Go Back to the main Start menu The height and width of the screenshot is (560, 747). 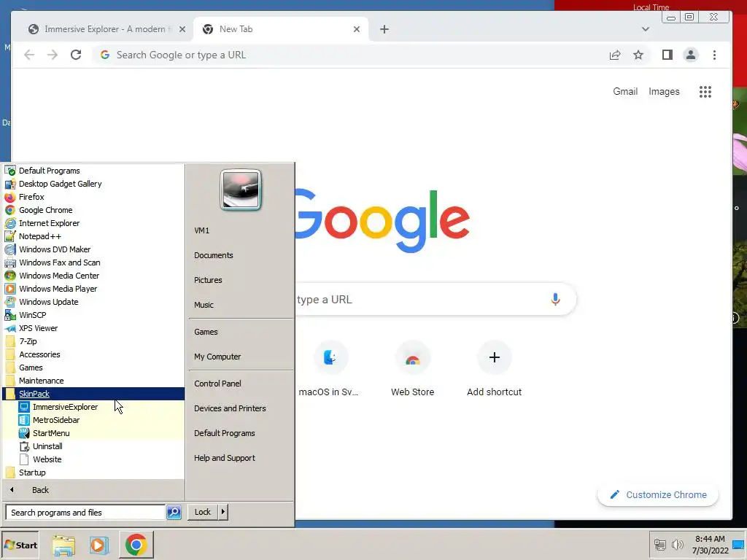tap(93, 490)
